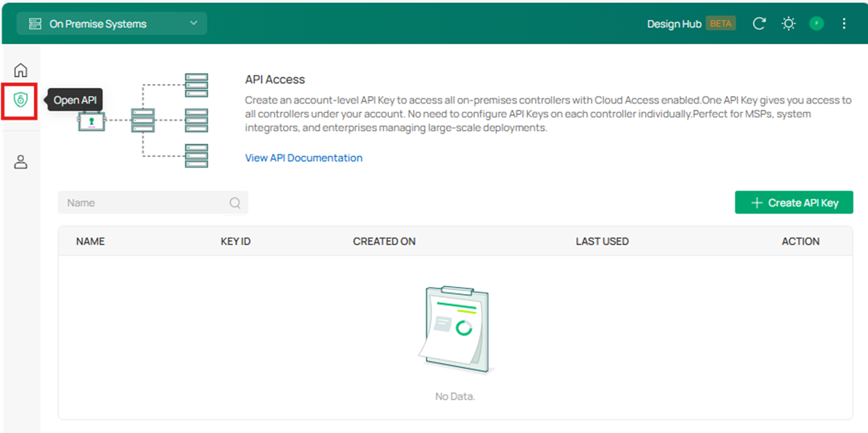Open the Open API shield icon
The width and height of the screenshot is (868, 433).
tap(21, 101)
